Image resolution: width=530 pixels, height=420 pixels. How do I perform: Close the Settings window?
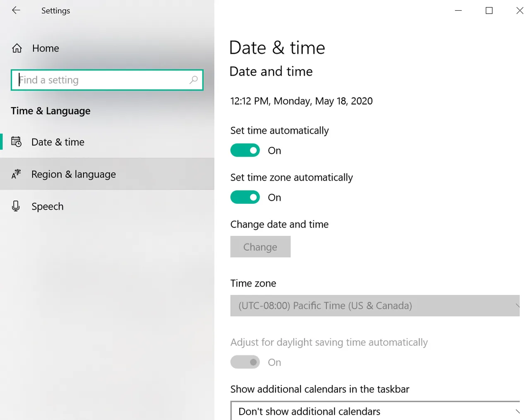coord(520,10)
